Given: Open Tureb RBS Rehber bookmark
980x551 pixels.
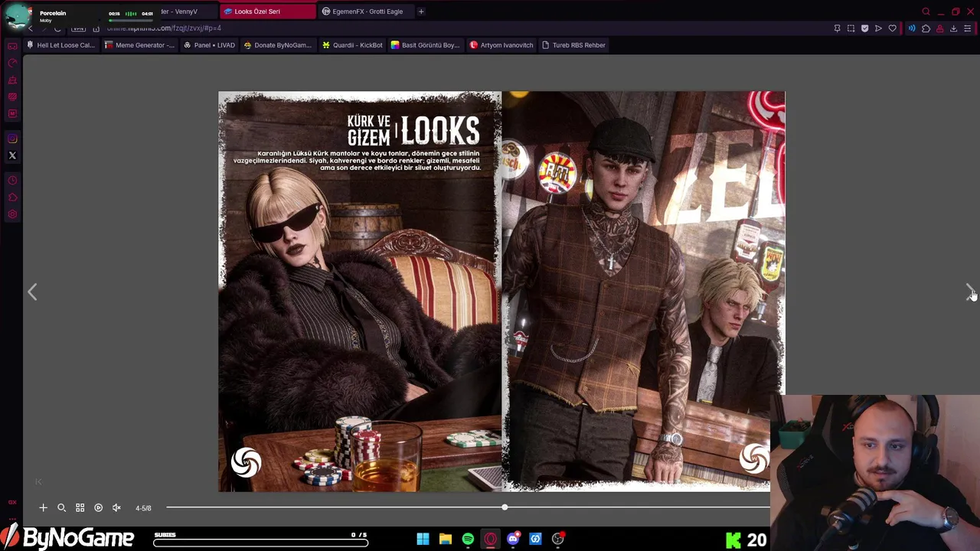Looking at the screenshot, I should (x=573, y=45).
